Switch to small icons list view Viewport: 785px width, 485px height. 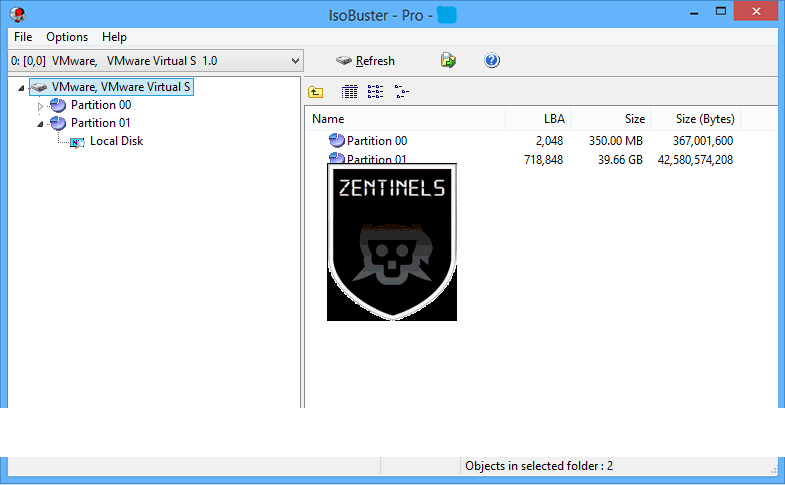pos(375,92)
